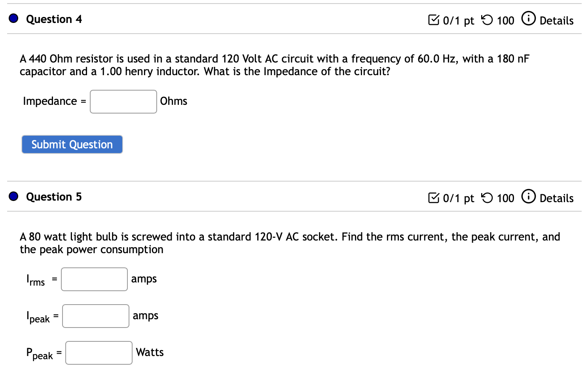Click the score checkbox icon on Question 4

click(x=434, y=20)
